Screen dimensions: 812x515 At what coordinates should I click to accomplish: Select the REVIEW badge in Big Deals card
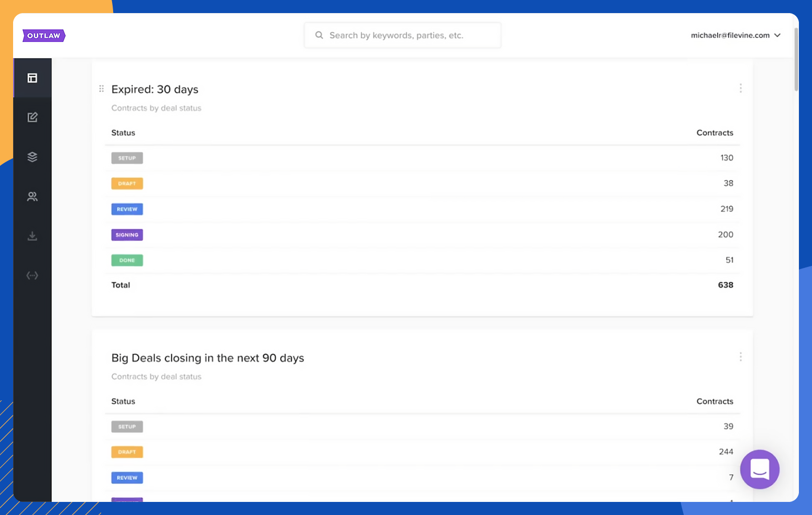(x=127, y=477)
